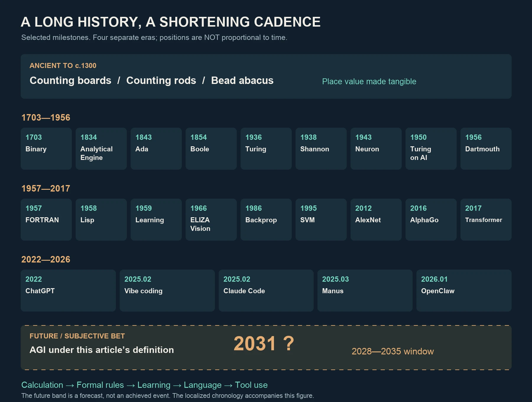Viewport: 532px width, 402px height.
Task: Click the title "A LONG HISTORY, A SHORTENING CADENCE"
Action: (x=171, y=22)
